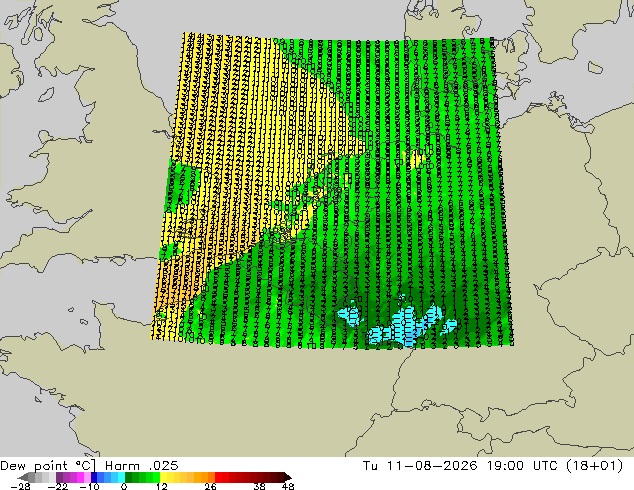Click the '-28' legend label
The width and height of the screenshot is (634, 490).
[x=21, y=486]
